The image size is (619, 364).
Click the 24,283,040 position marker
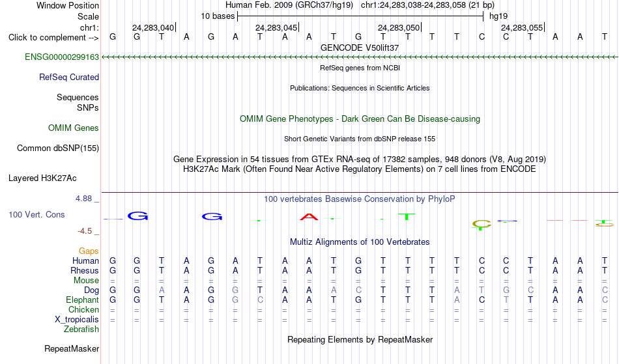point(153,27)
